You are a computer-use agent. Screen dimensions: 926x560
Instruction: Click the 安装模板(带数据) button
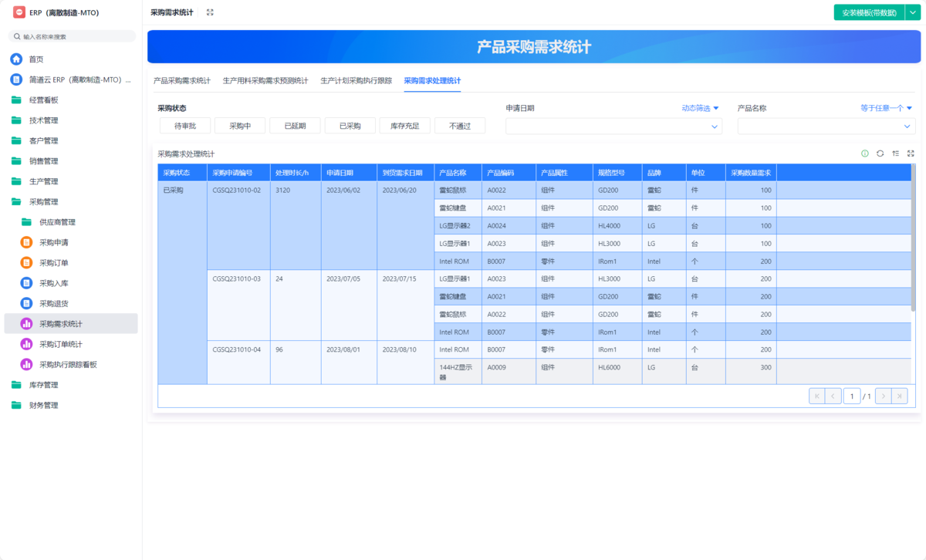click(869, 12)
